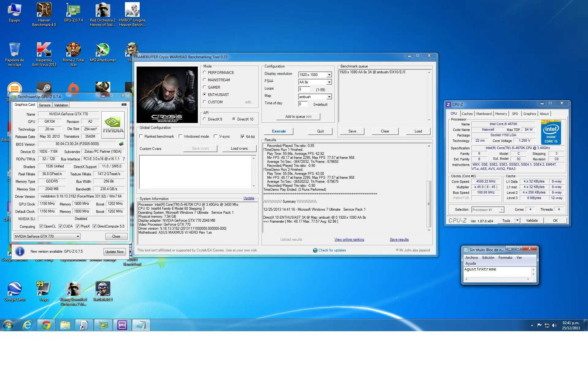
Task: Open the View online ranking link
Action: point(349,240)
